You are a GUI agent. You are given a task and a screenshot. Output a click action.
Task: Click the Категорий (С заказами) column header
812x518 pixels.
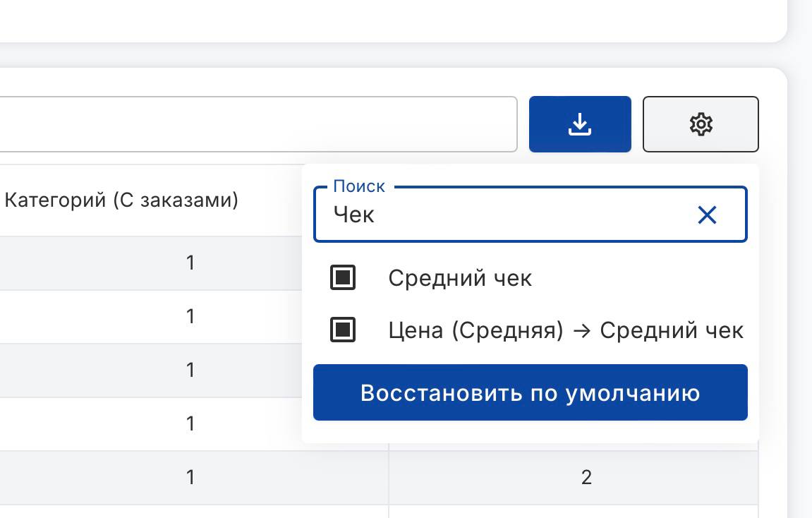click(x=121, y=200)
